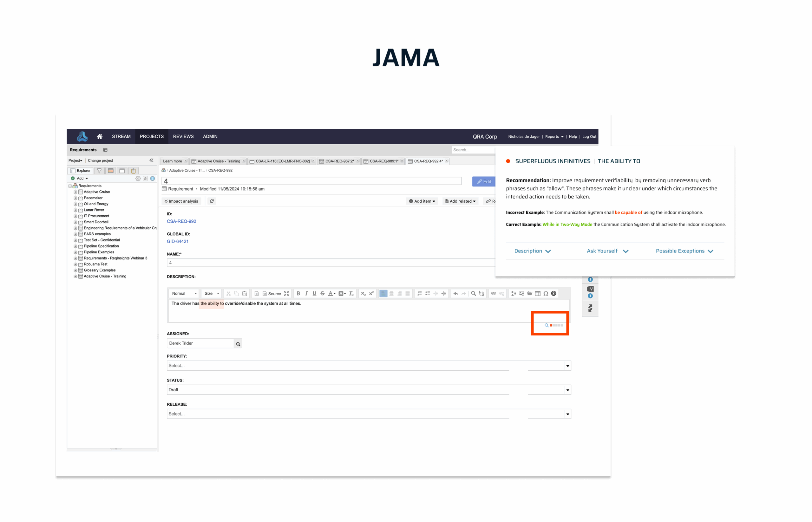
Task: Collapse the root Requirements tree node
Action: [x=70, y=186]
